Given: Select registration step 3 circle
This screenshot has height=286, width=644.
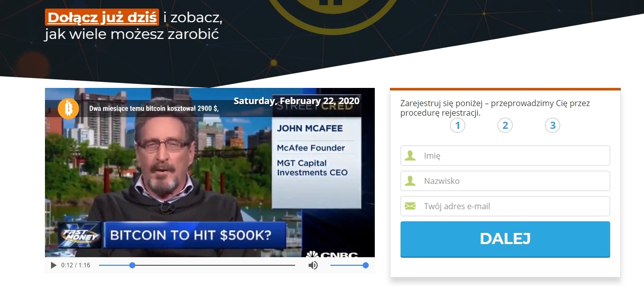Looking at the screenshot, I should tap(553, 125).
